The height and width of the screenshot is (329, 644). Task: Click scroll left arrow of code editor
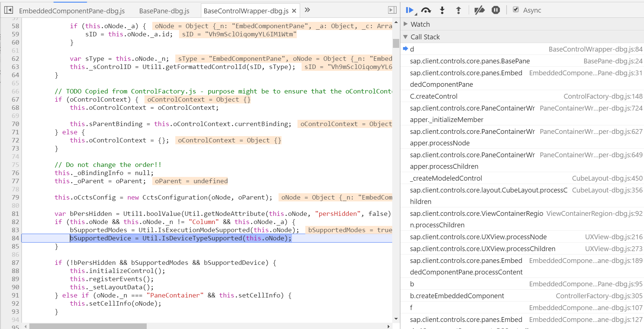(x=25, y=326)
